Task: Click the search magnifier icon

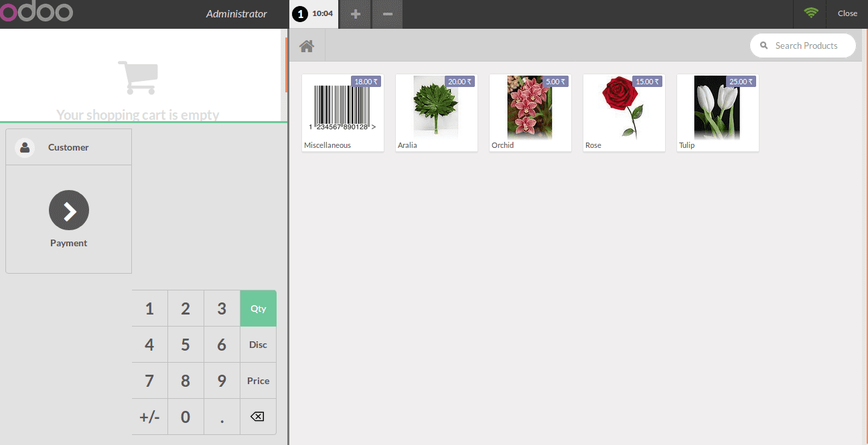Action: [764, 46]
